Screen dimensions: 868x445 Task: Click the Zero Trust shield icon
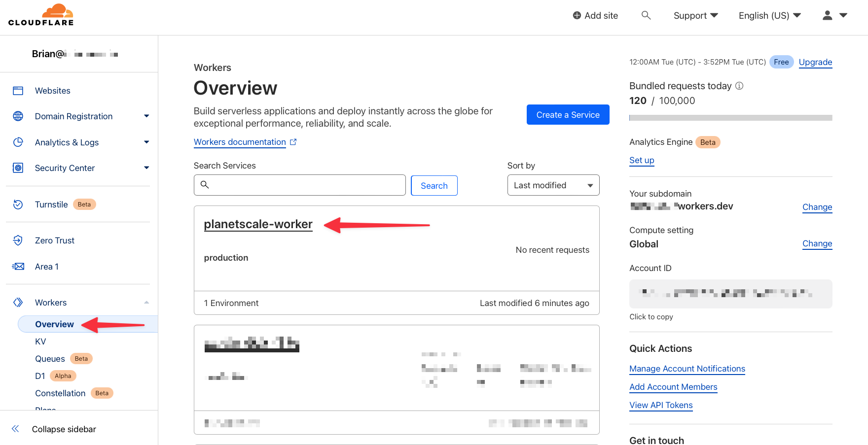coord(18,240)
